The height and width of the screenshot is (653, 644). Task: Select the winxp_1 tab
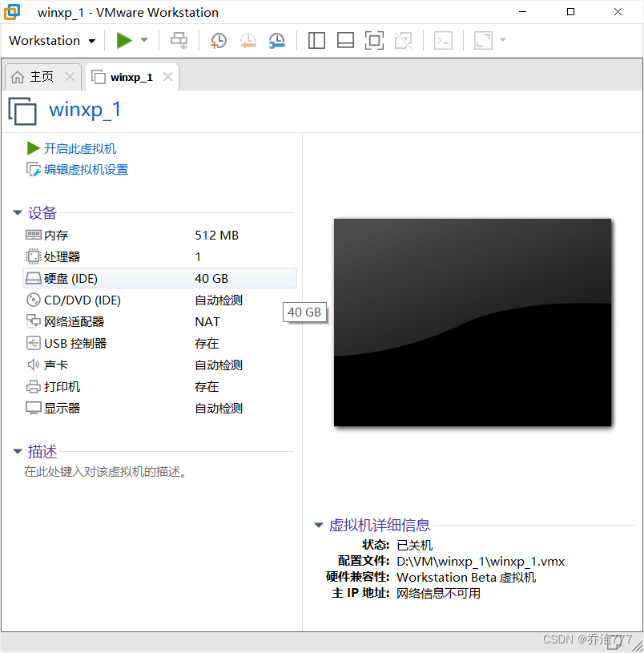pos(131,77)
